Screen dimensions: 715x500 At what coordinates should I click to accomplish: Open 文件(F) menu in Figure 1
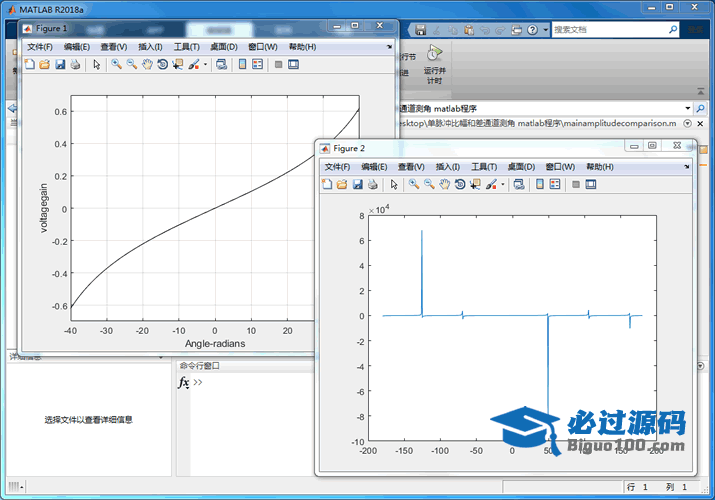40,47
